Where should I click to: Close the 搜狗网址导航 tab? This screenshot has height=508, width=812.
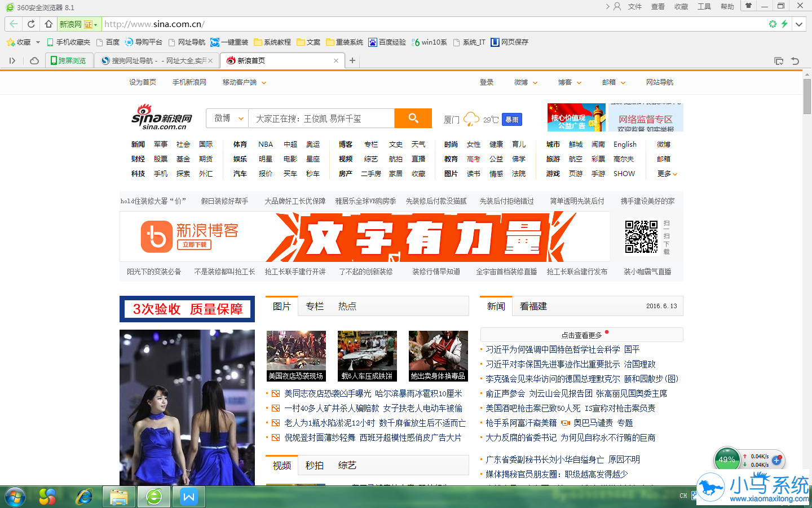pyautogui.click(x=210, y=60)
